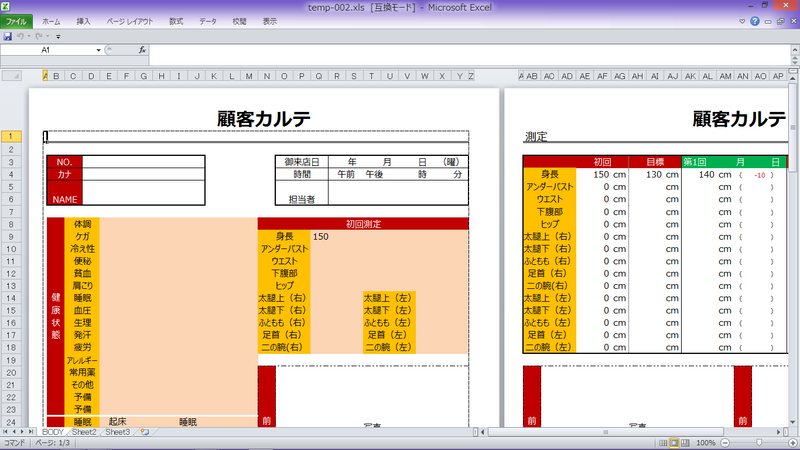Minimize the ribbon with caret icon

741,21
